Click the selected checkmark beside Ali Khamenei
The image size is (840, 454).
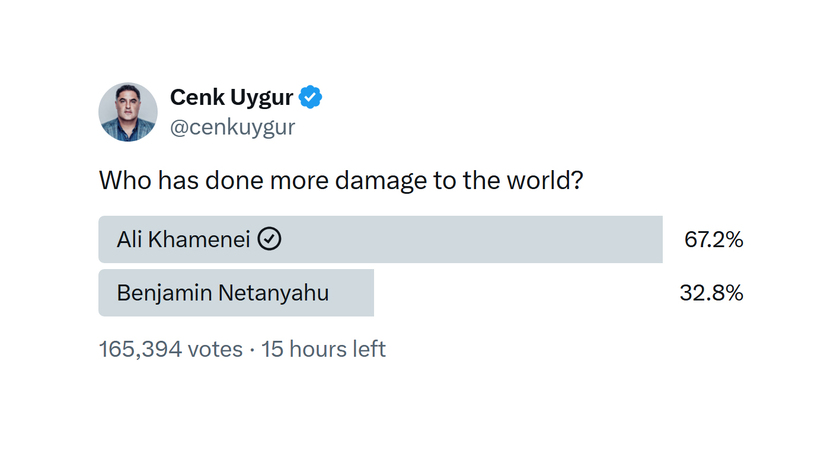point(269,240)
